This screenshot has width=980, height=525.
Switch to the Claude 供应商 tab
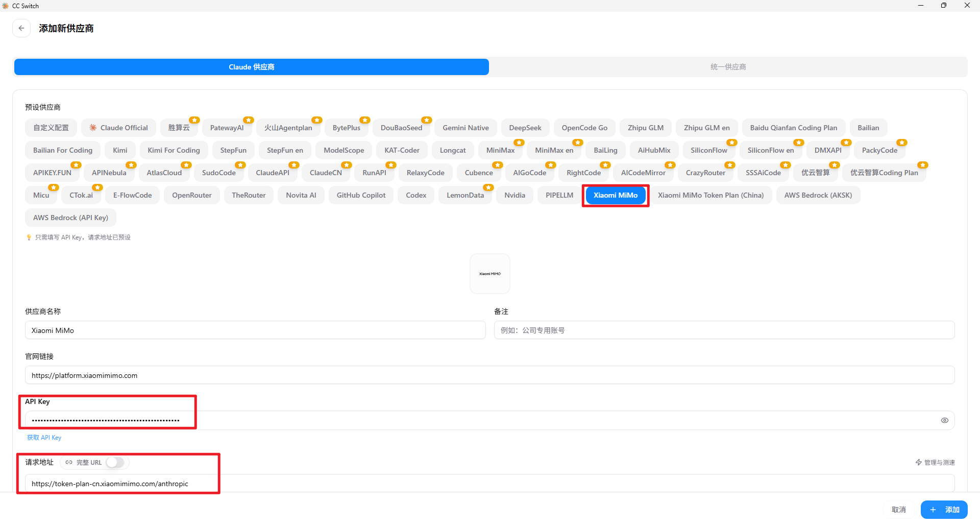[x=252, y=67]
